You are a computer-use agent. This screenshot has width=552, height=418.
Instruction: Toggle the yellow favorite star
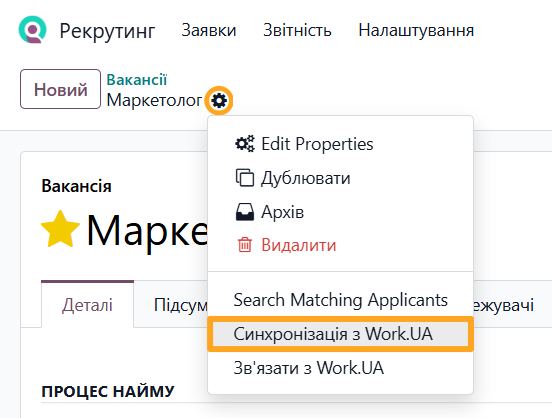(x=60, y=230)
